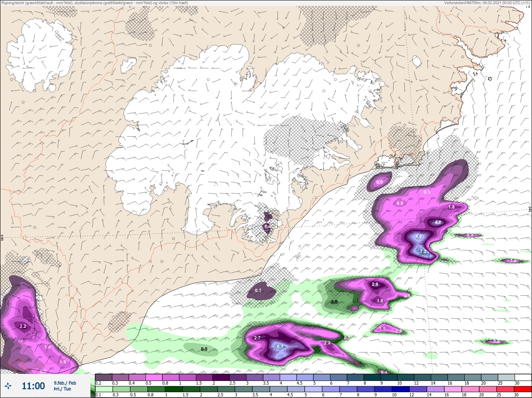Select the darkest purple snow swatch (2–2.5)
Image resolution: width=532 pixels, height=398 pixels.
(221, 377)
